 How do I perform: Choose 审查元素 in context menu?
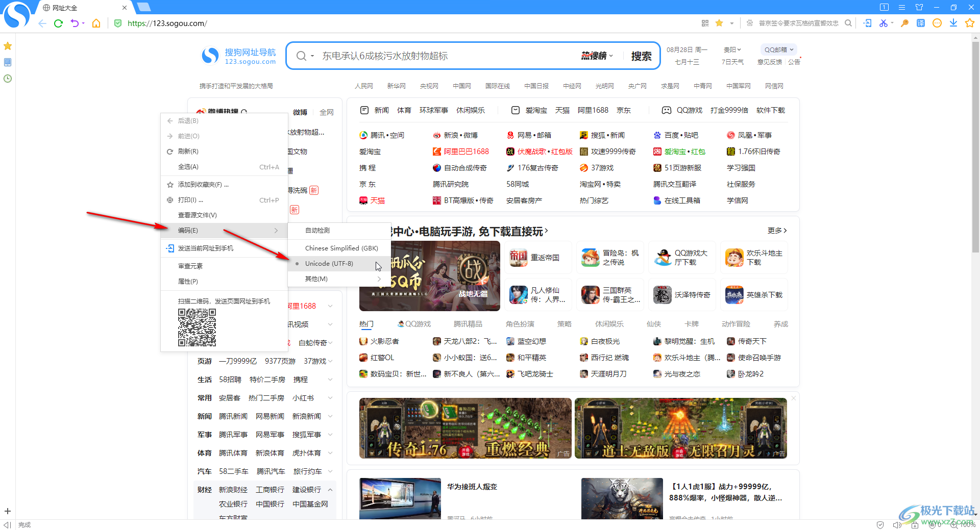224,266
